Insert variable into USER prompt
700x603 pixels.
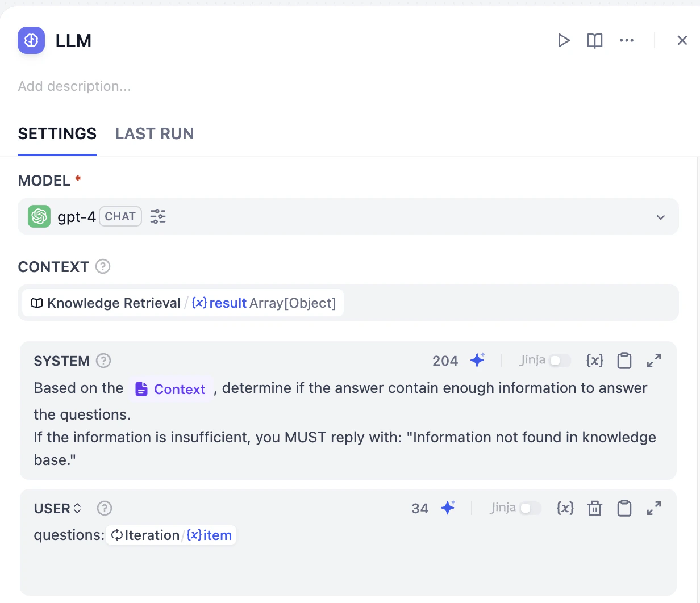565,508
